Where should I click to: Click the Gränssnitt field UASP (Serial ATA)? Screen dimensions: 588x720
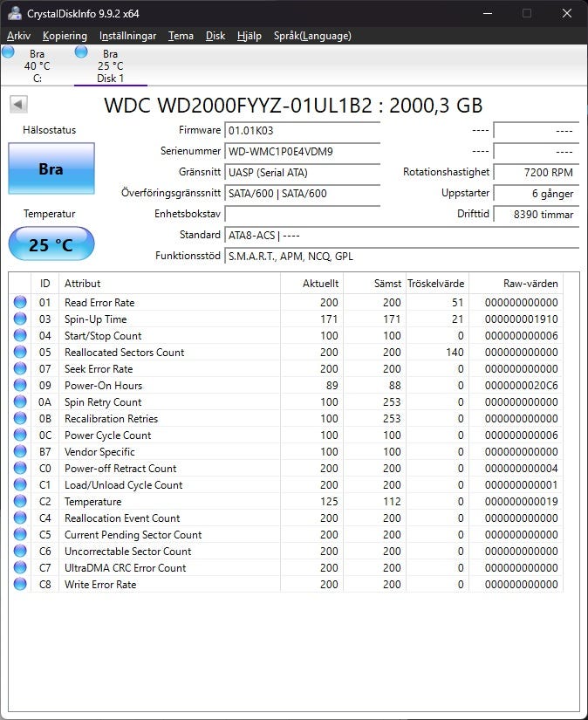tap(302, 173)
